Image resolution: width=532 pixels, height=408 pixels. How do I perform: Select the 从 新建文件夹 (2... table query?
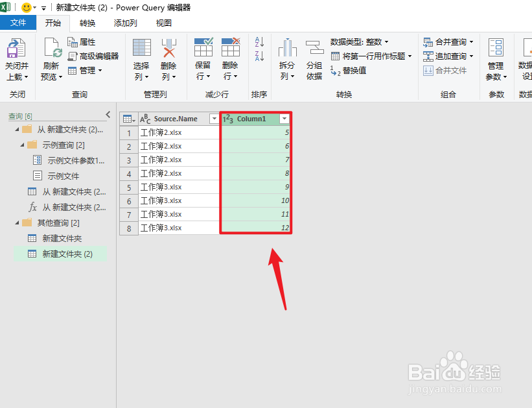point(67,191)
